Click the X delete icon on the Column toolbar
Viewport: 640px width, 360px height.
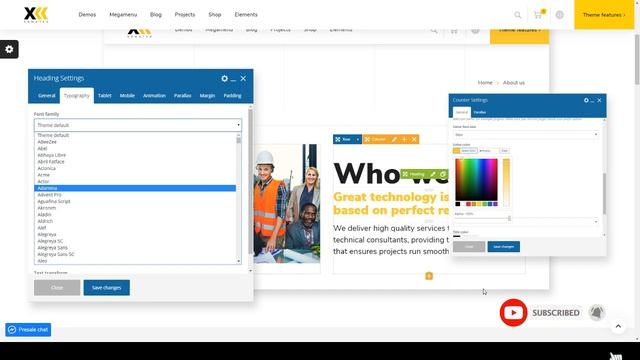[414, 140]
